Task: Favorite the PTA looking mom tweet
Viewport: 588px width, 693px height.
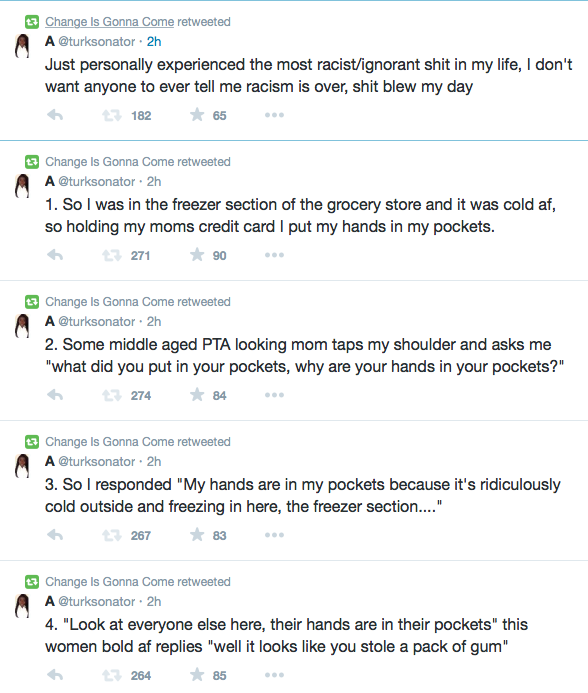Action: pyautogui.click(x=197, y=395)
